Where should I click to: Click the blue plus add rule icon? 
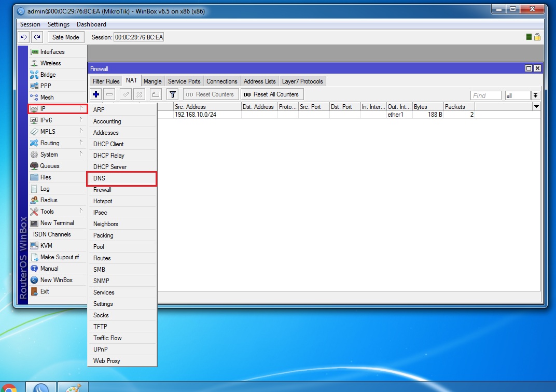coord(96,94)
